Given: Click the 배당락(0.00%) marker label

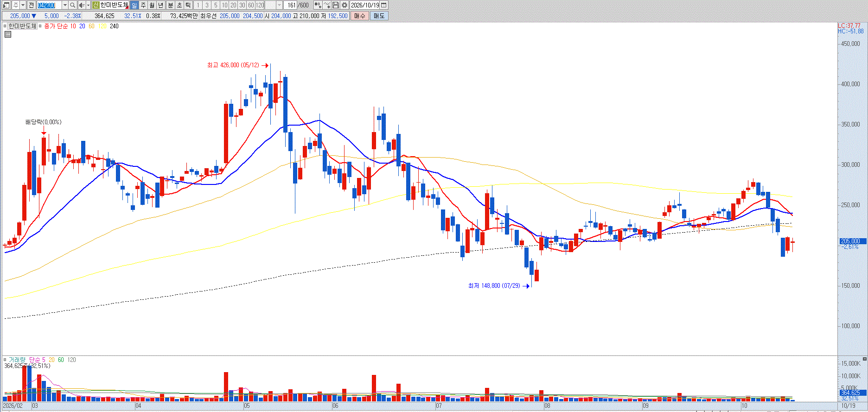Looking at the screenshot, I should pos(44,122).
